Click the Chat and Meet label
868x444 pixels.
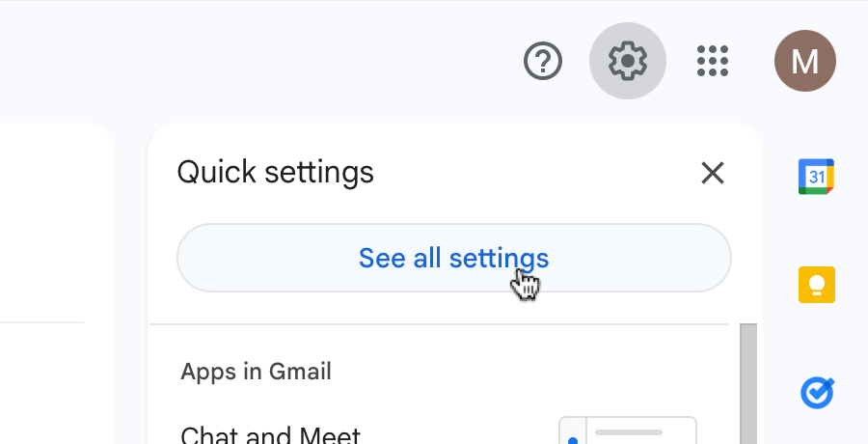tap(270, 435)
